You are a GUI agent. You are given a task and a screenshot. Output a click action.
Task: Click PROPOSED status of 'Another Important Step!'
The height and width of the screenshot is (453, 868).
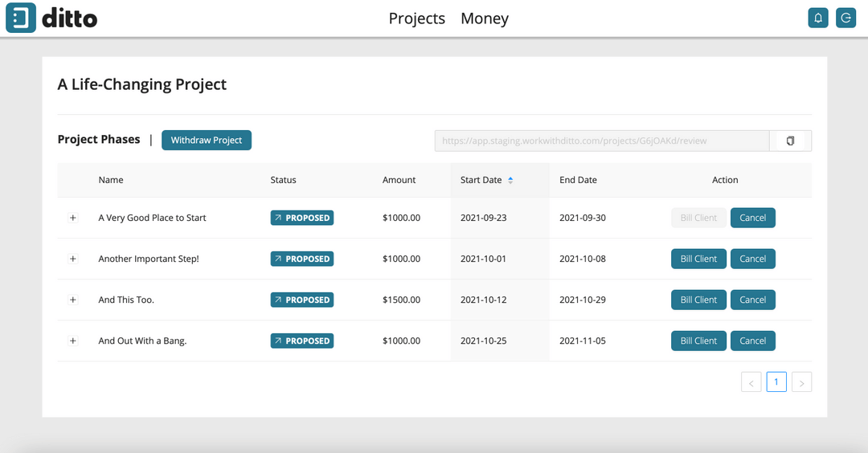click(301, 259)
